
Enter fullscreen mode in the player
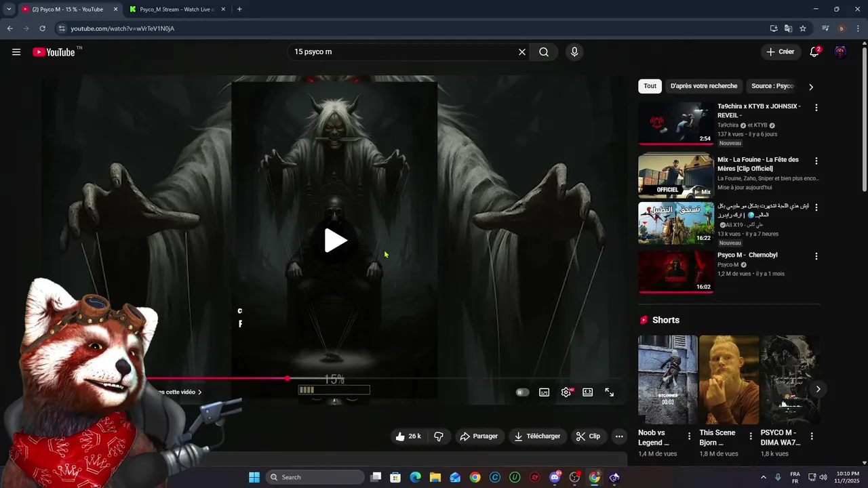pyautogui.click(x=610, y=392)
